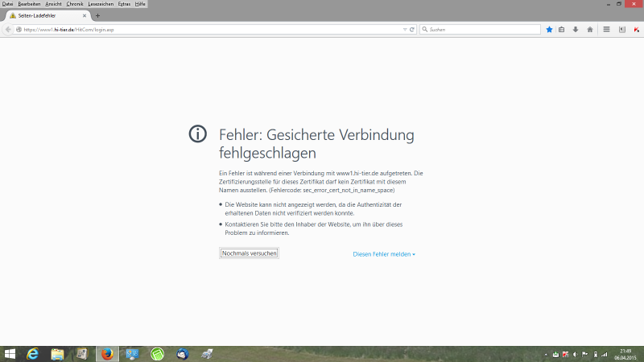Click the error info circle icon

[x=197, y=134]
